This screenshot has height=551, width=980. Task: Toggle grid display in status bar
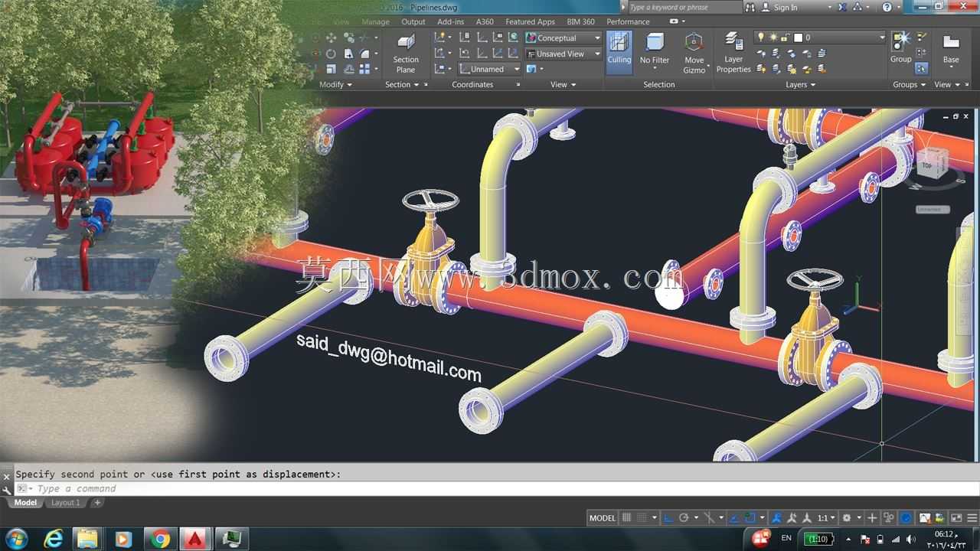(627, 518)
